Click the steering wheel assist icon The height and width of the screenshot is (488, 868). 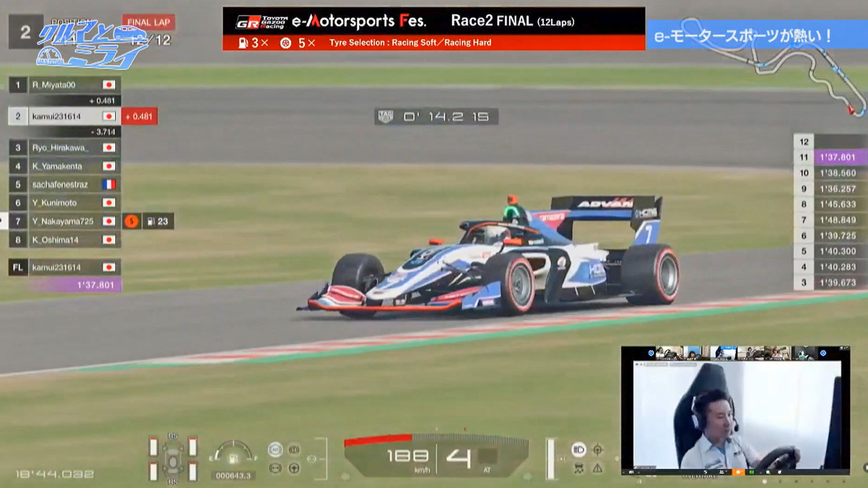tap(294, 468)
